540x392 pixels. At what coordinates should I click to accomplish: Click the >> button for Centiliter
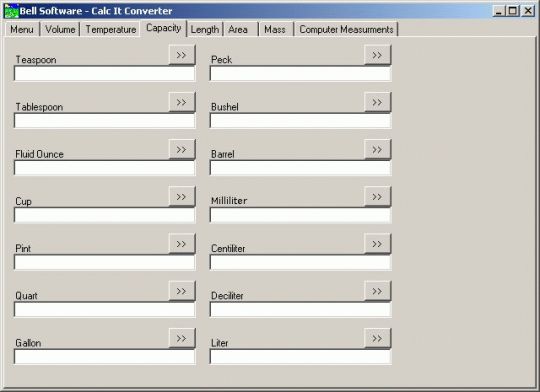377,244
